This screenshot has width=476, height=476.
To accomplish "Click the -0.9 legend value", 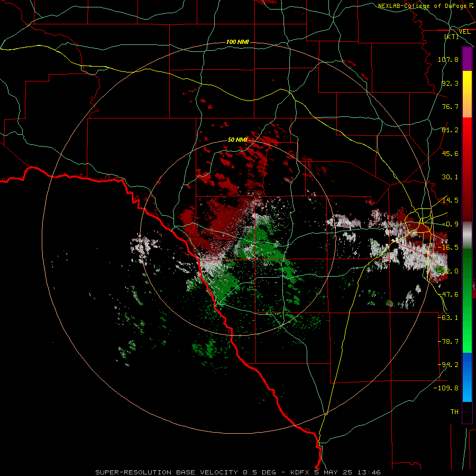I will pos(450,224).
